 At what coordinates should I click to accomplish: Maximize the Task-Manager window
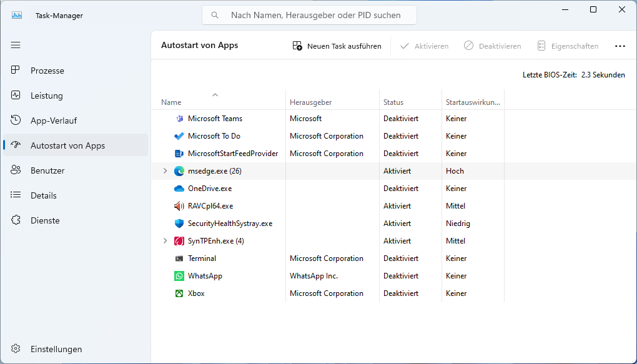click(593, 9)
